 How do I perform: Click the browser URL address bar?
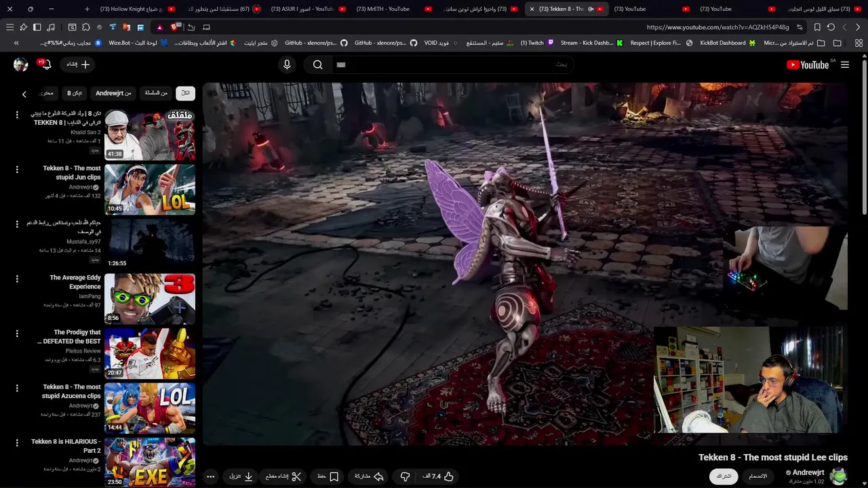pos(717,27)
